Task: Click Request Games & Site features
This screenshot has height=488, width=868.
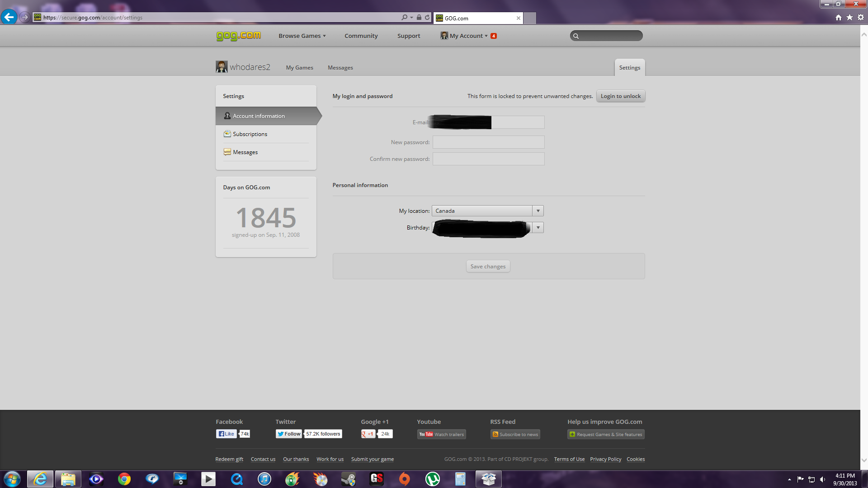Action: pyautogui.click(x=606, y=434)
